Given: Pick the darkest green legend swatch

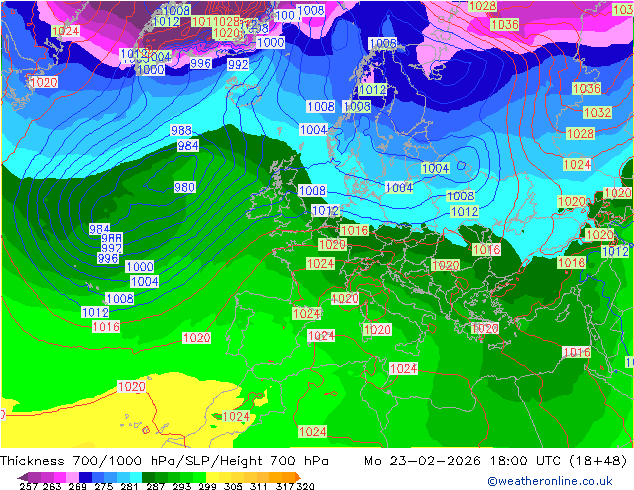Looking at the screenshot, I should tap(148, 477).
